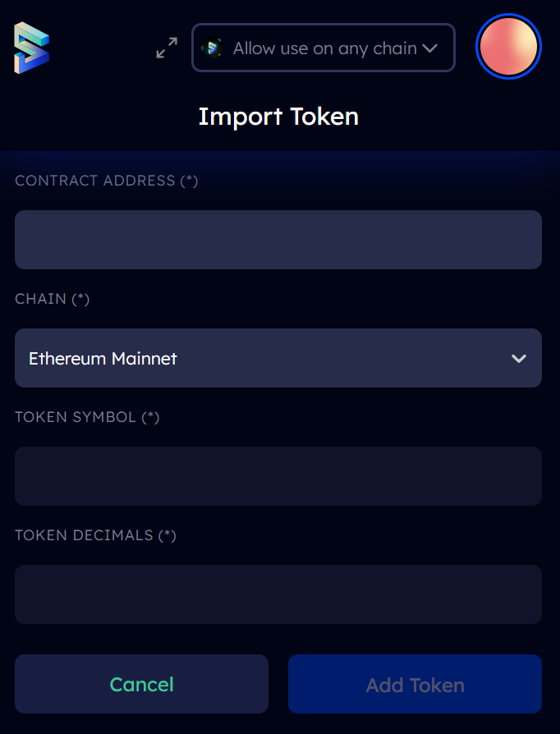Click the small network icon in chain selector
The image size is (560, 734).
pyautogui.click(x=212, y=48)
